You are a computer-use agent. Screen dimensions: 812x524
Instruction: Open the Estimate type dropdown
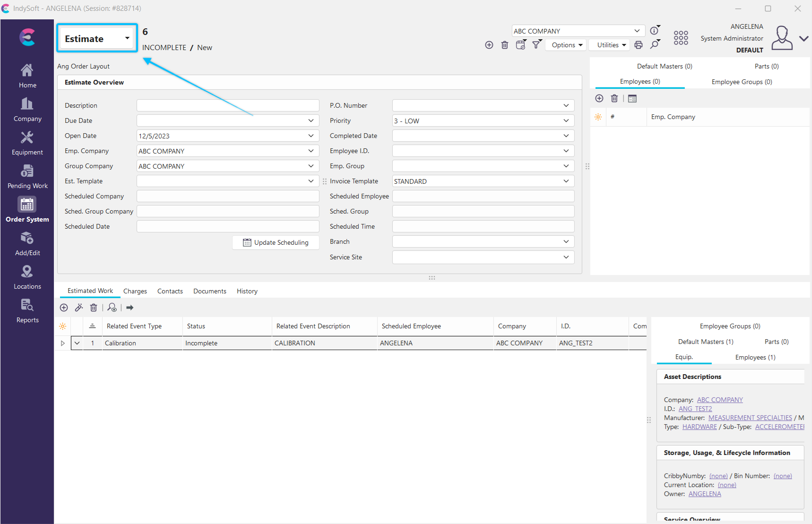[97, 38]
